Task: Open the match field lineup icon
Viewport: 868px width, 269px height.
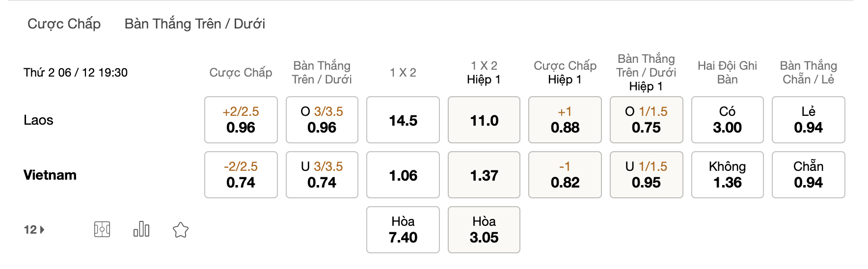Action: pyautogui.click(x=102, y=229)
